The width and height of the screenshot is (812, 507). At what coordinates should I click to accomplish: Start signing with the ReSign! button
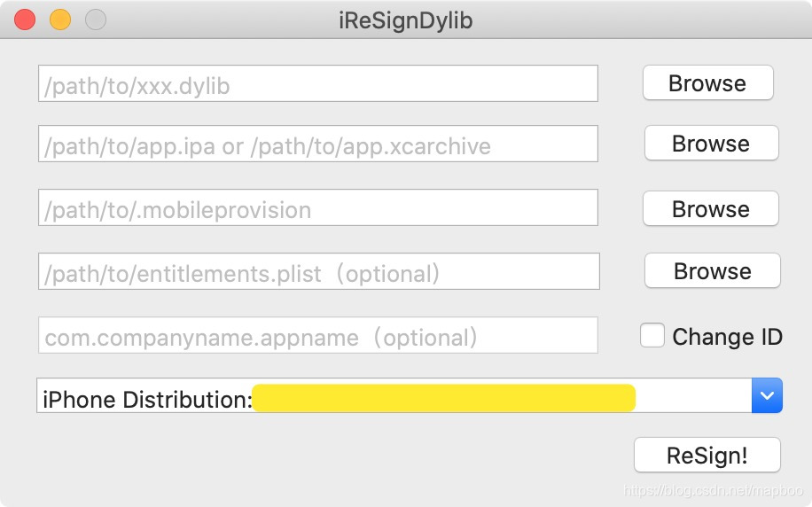tap(707, 455)
